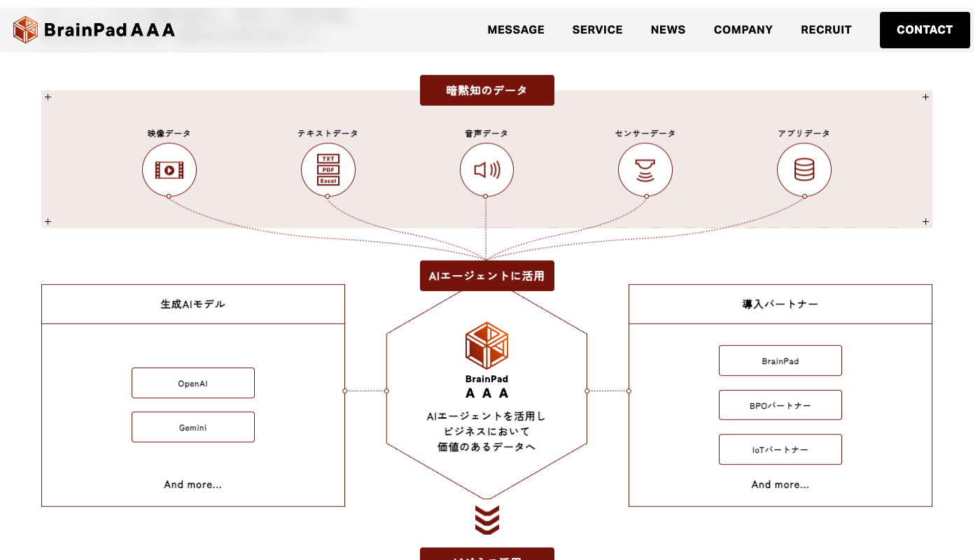Click the BrainPad partner box
This screenshot has width=980, height=560.
click(780, 360)
